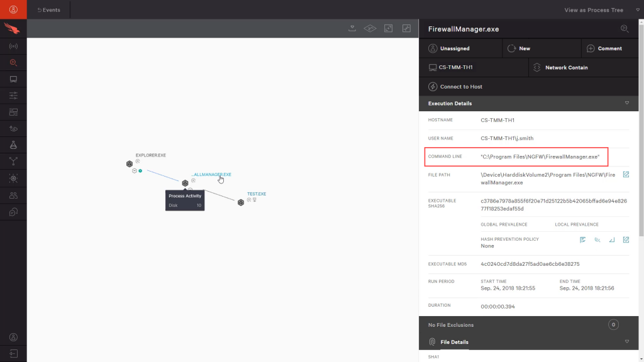The height and width of the screenshot is (362, 644).
Task: Click the magnifier icon beside FirewallManager.exe title
Action: [625, 28]
